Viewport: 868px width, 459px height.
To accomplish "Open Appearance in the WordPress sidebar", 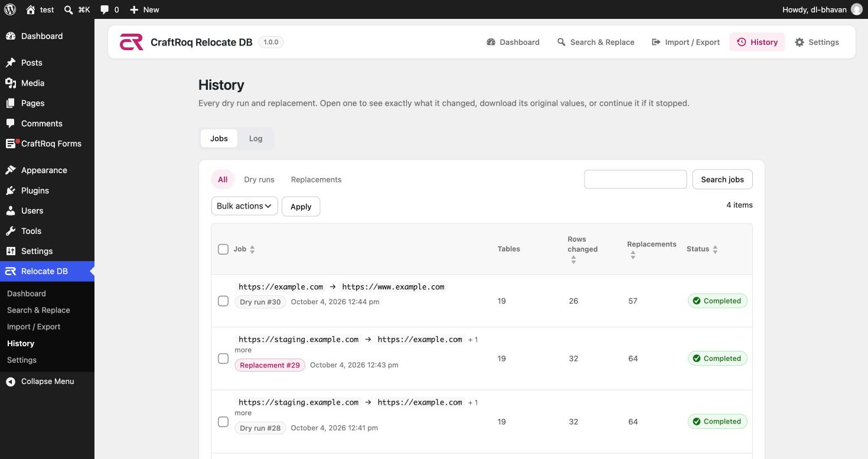I will (47, 170).
